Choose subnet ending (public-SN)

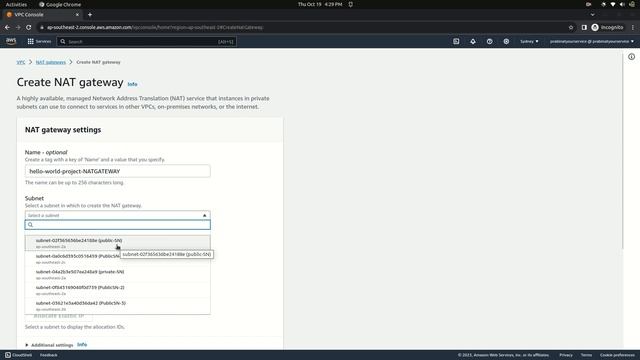[x=118, y=243]
